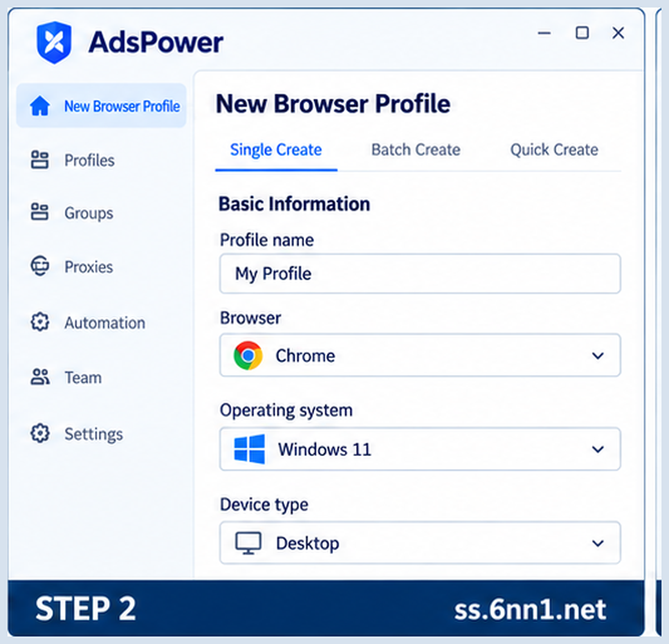Minimize the AdsPower window
669x644 pixels.
click(x=544, y=33)
